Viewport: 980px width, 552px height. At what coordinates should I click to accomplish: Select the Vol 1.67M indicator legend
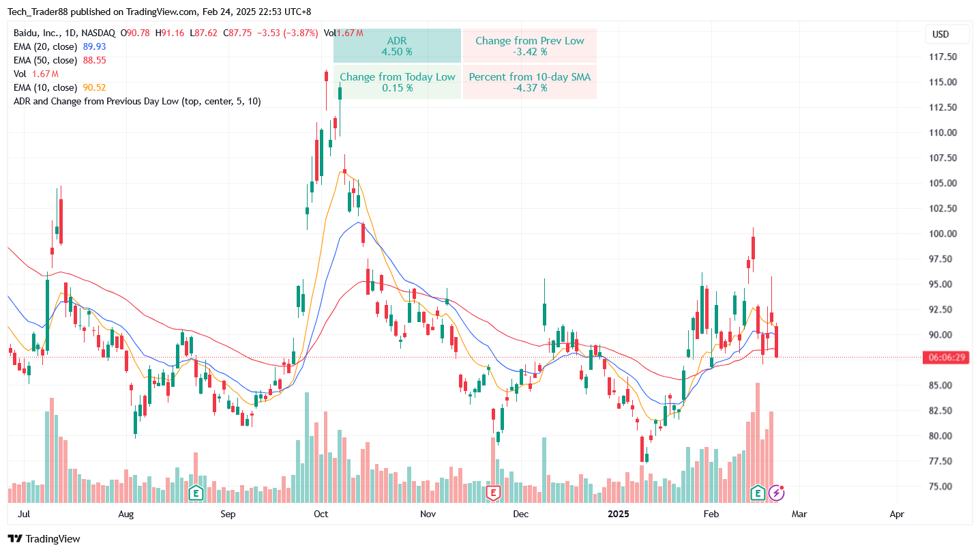click(36, 74)
